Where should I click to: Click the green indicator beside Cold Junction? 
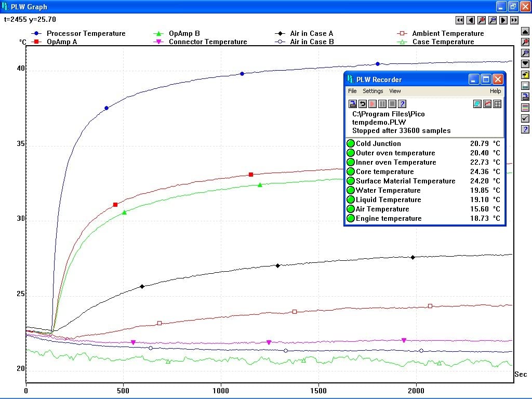click(x=351, y=144)
